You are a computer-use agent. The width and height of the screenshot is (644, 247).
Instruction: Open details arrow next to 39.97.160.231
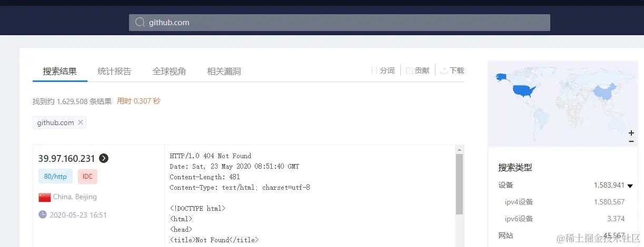point(104,158)
